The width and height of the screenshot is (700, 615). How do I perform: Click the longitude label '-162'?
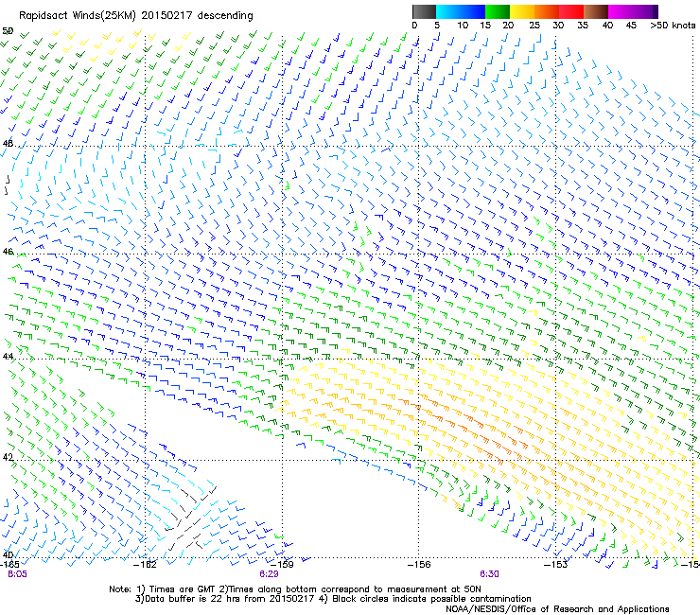coord(145,564)
